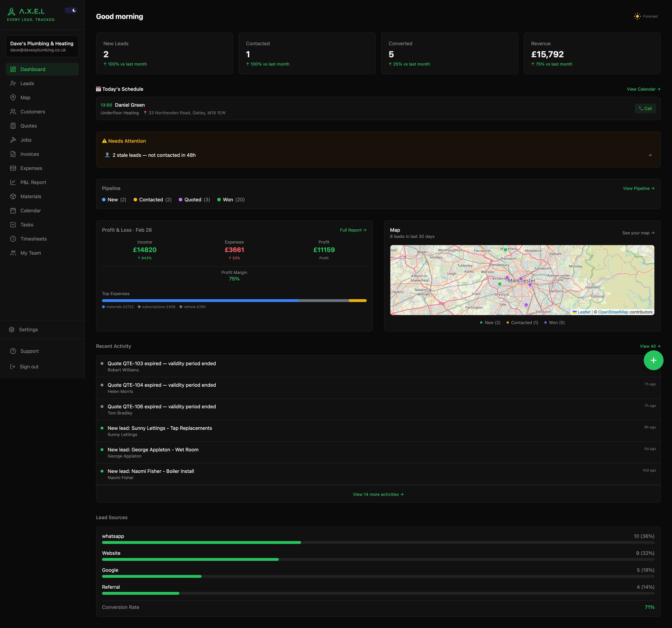The width and height of the screenshot is (672, 628).
Task: Click the Quotes document icon
Action: (x=13, y=125)
